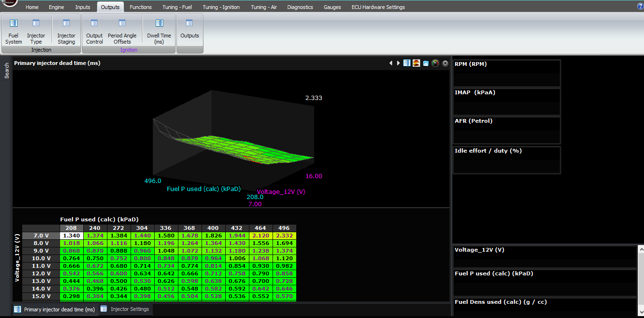The image size is (644, 318).
Task: Select table cell with value 0.376
Action: [x=71, y=289]
